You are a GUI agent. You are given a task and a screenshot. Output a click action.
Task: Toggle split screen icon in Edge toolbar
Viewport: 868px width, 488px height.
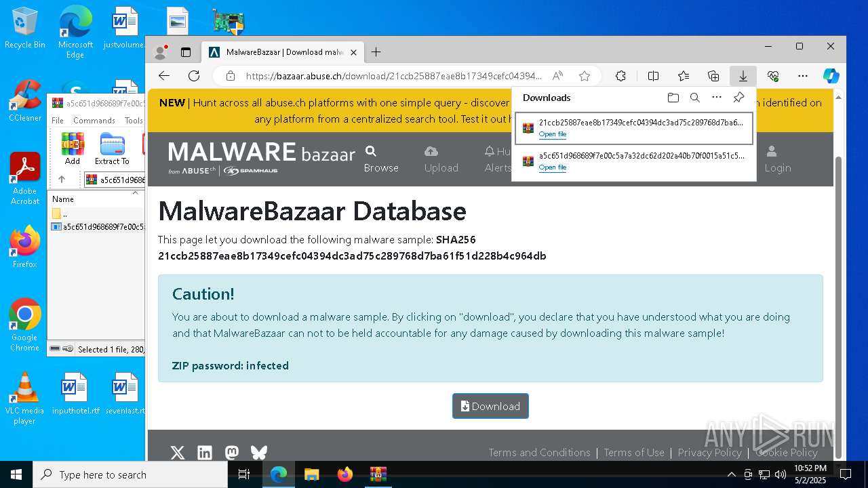click(x=653, y=76)
